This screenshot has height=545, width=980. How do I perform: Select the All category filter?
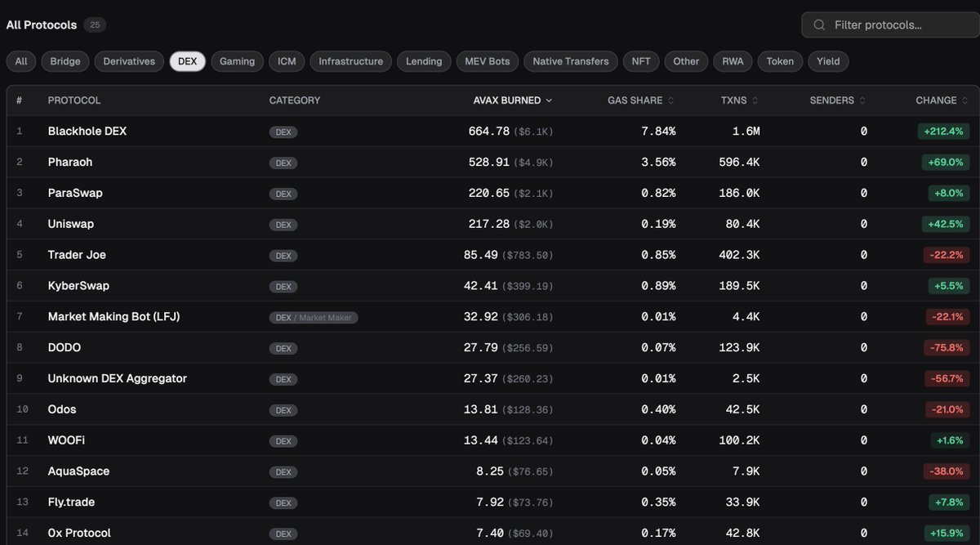pos(21,61)
